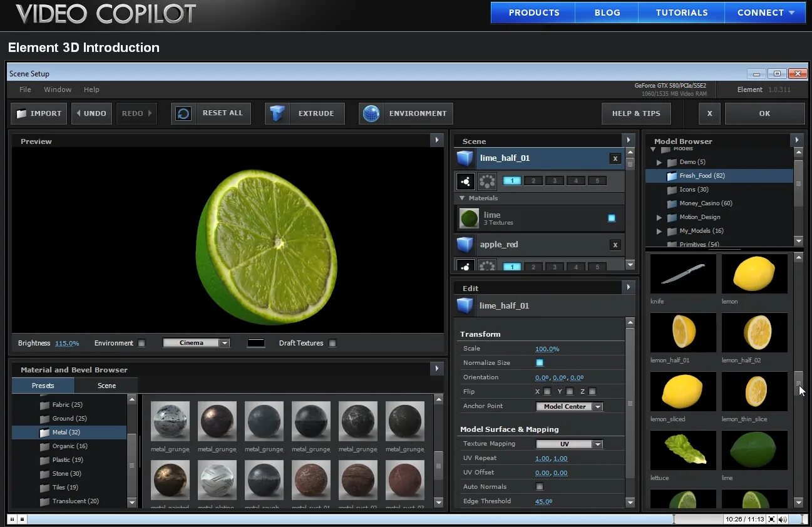Expand the Motion_Design folder tree arrow
Viewport: 812px width, 527px height.
point(659,217)
